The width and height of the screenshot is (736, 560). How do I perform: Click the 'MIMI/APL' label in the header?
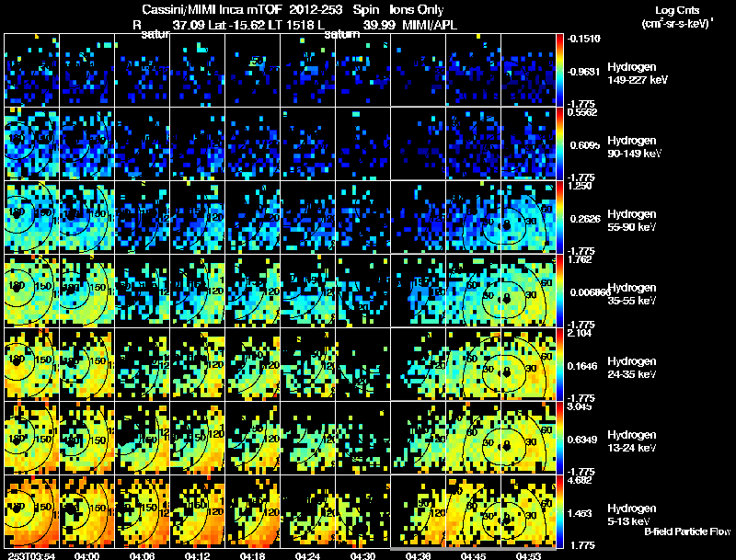click(x=430, y=25)
